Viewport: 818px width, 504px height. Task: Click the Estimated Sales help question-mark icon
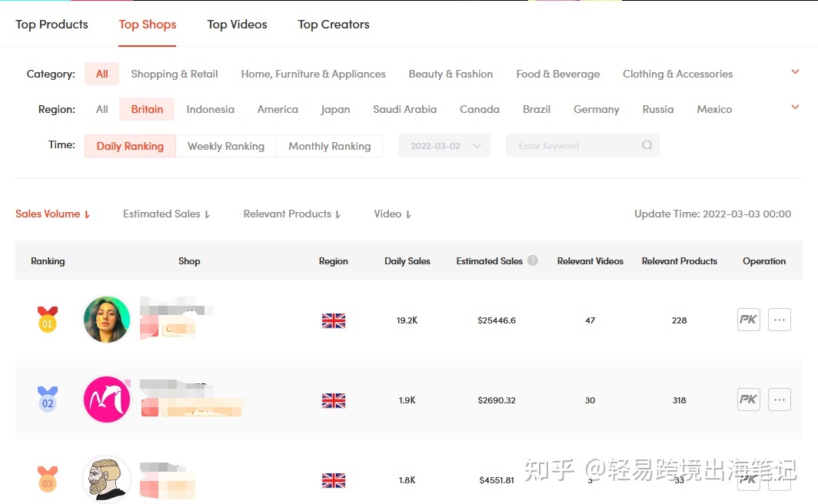pos(532,260)
